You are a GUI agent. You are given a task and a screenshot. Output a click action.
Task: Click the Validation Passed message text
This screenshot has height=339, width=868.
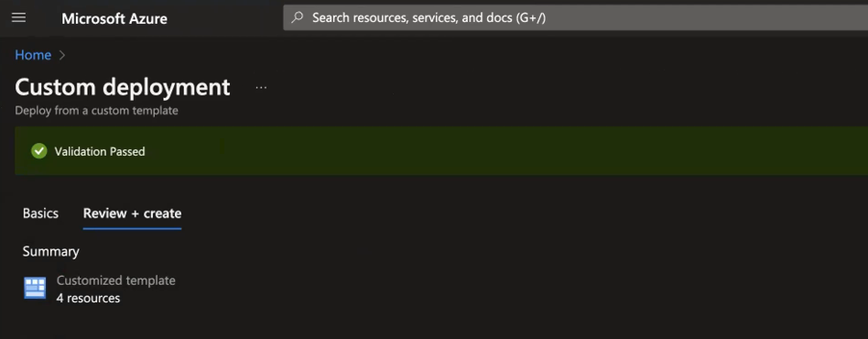pyautogui.click(x=100, y=151)
